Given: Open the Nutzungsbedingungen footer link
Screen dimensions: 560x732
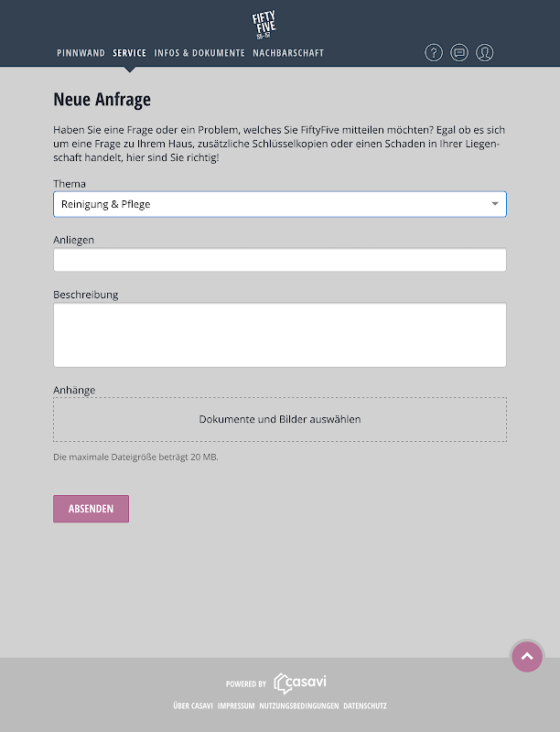Looking at the screenshot, I should tap(298, 706).
